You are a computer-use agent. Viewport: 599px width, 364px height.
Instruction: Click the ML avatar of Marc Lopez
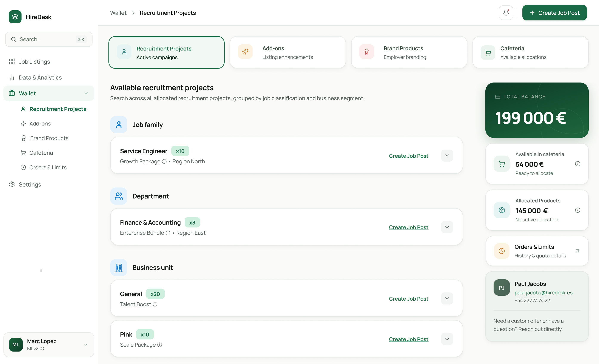16,345
